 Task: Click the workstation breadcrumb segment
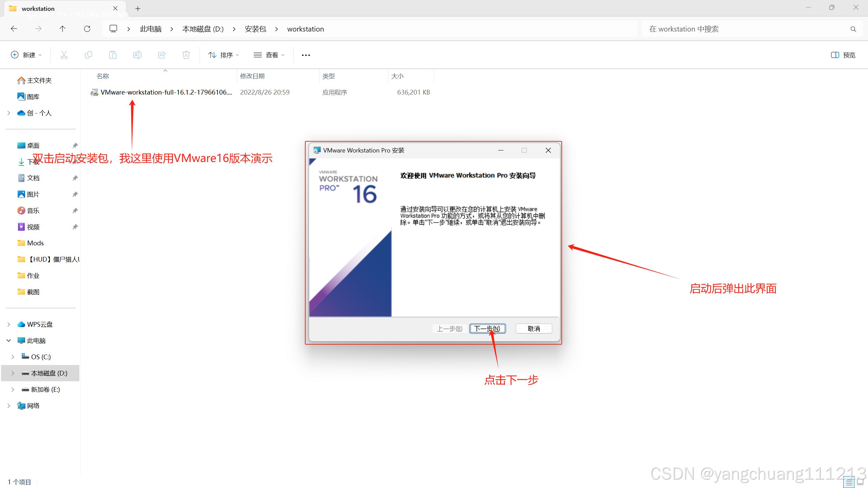(306, 29)
